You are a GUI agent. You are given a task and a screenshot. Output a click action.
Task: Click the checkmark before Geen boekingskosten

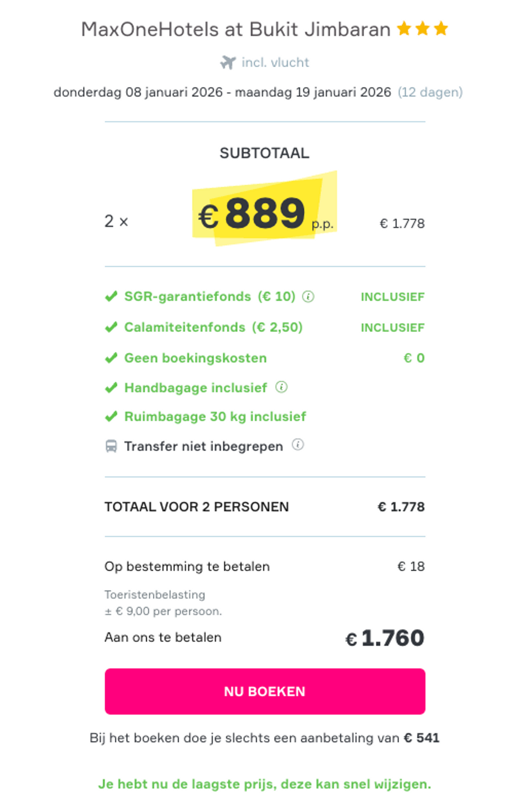point(111,357)
